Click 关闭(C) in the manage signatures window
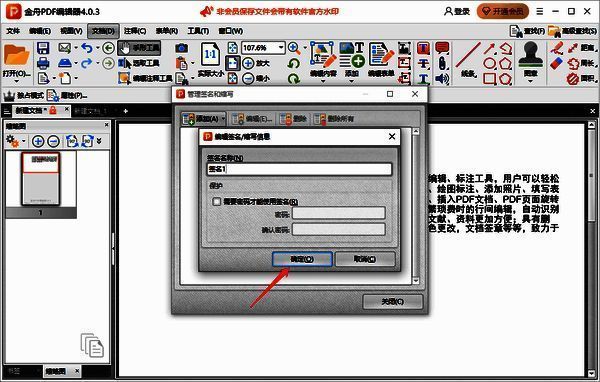This screenshot has height=382, width=600. [393, 302]
